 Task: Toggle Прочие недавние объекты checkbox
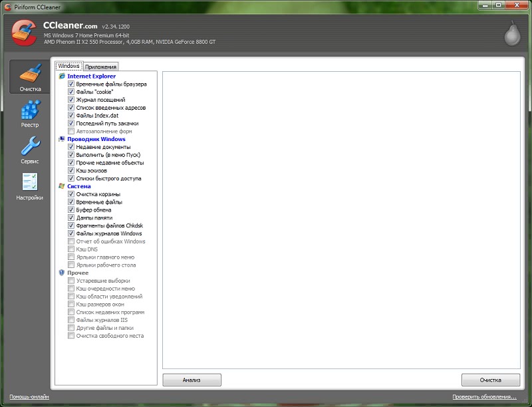[71, 162]
